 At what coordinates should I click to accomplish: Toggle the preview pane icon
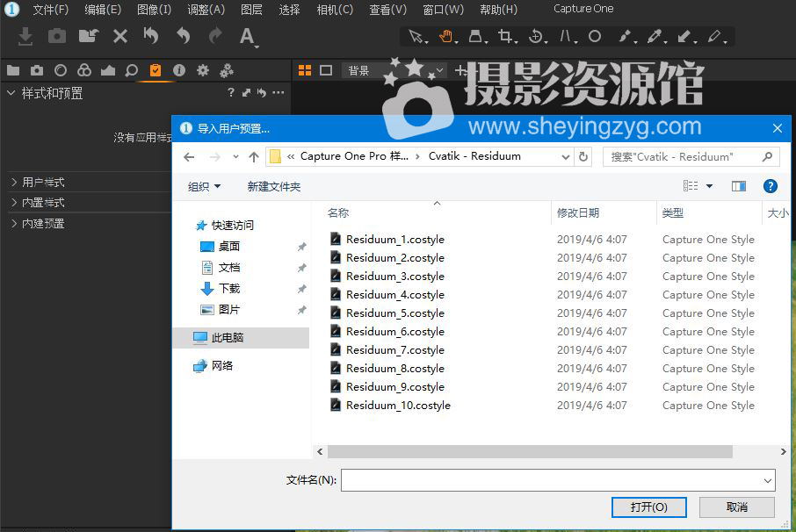pos(739,186)
